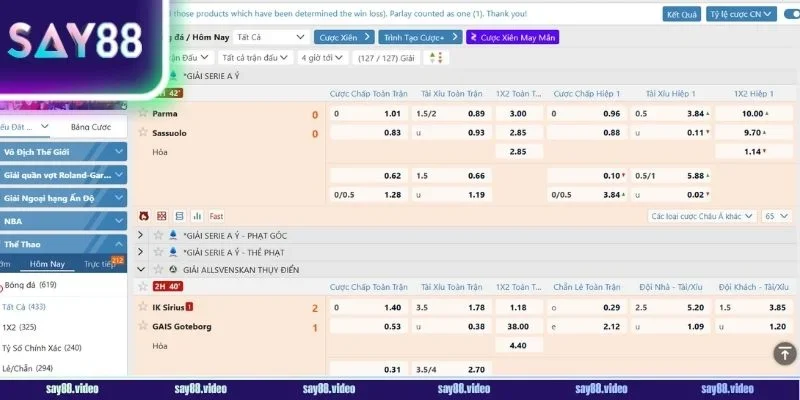Collapse the Allsvenskan Thụy Điển league
Image resolution: width=800 pixels, height=400 pixels.
141,269
